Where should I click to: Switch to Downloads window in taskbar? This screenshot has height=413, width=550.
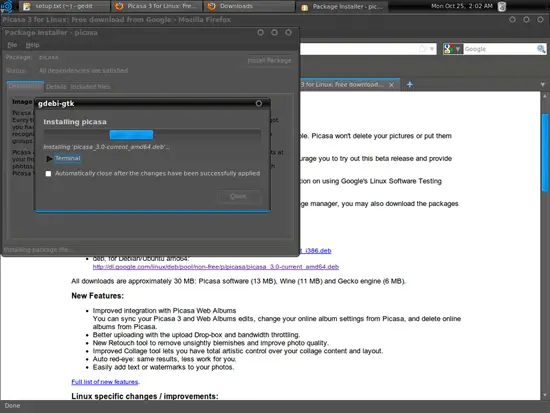click(x=249, y=6)
